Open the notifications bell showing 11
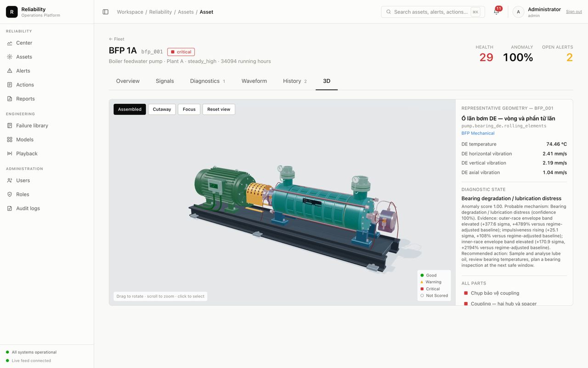This screenshot has height=368, width=588. (x=497, y=11)
